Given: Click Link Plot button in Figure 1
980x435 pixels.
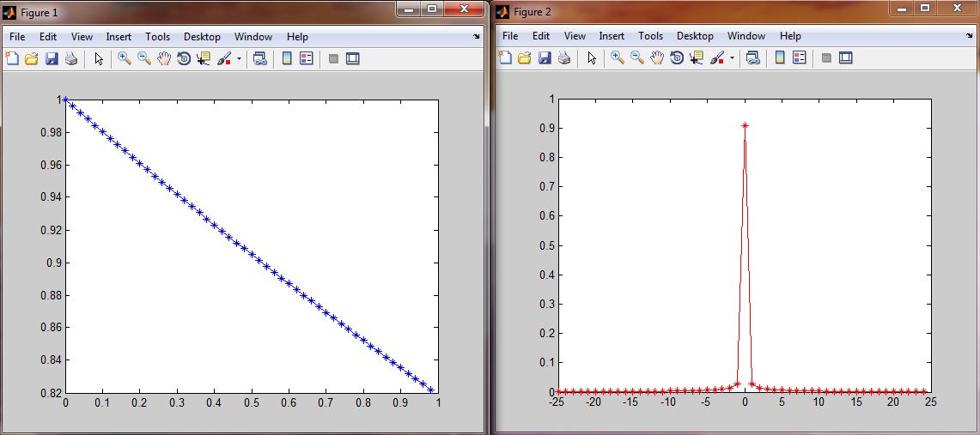Looking at the screenshot, I should click(259, 58).
